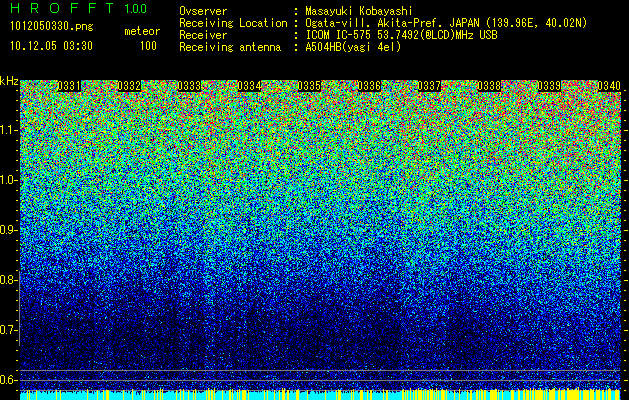Click the 0337 time marker
The height and width of the screenshot is (400, 629).
pos(429,86)
